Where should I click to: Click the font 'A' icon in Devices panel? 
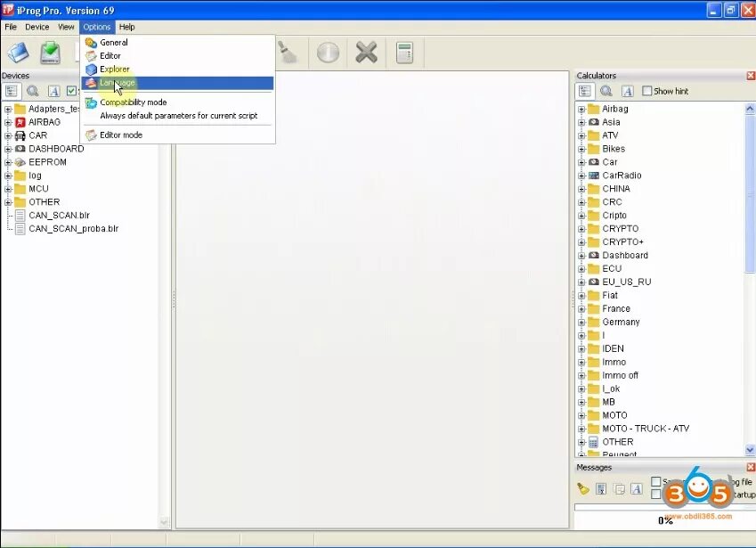tap(54, 91)
